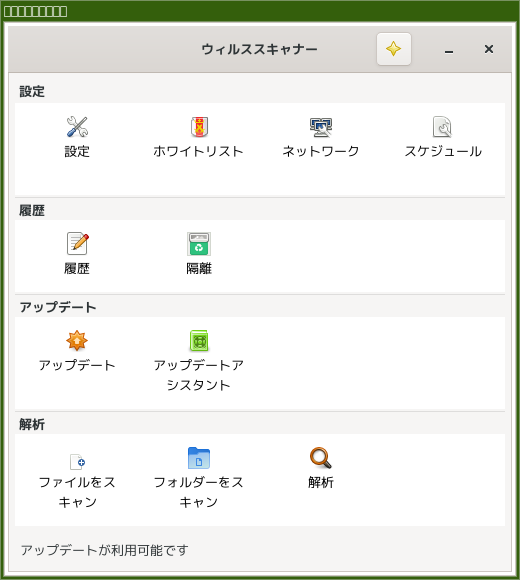Click the 設定 section heading at top

32,91
